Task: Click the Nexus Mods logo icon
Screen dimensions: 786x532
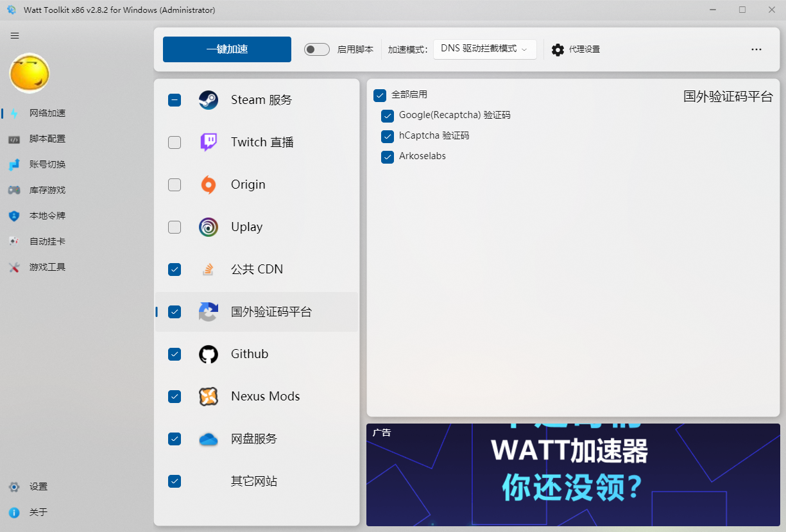Action: pos(209,397)
